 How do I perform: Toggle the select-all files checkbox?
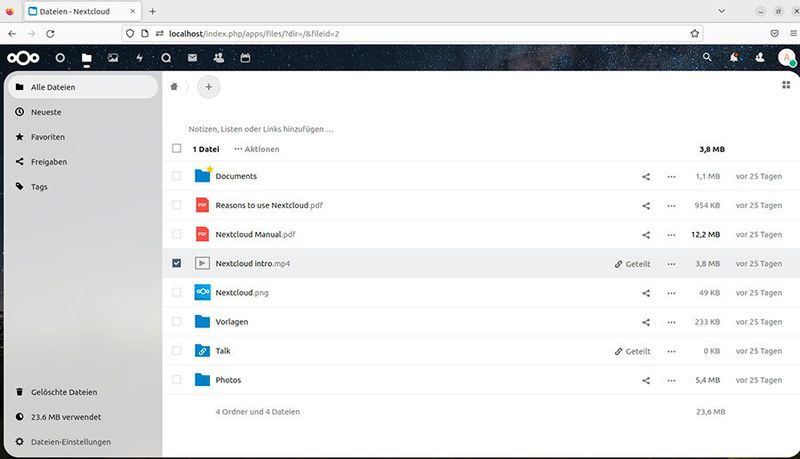point(177,148)
